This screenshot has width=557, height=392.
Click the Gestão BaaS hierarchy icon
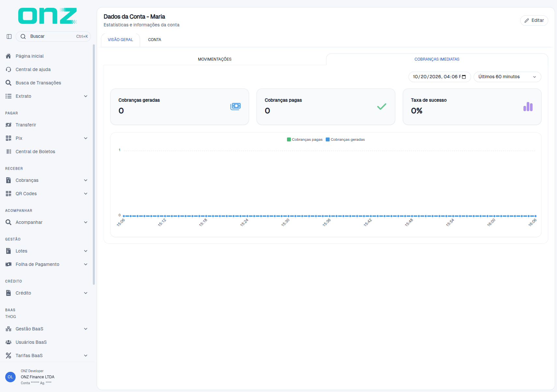pyautogui.click(x=8, y=329)
